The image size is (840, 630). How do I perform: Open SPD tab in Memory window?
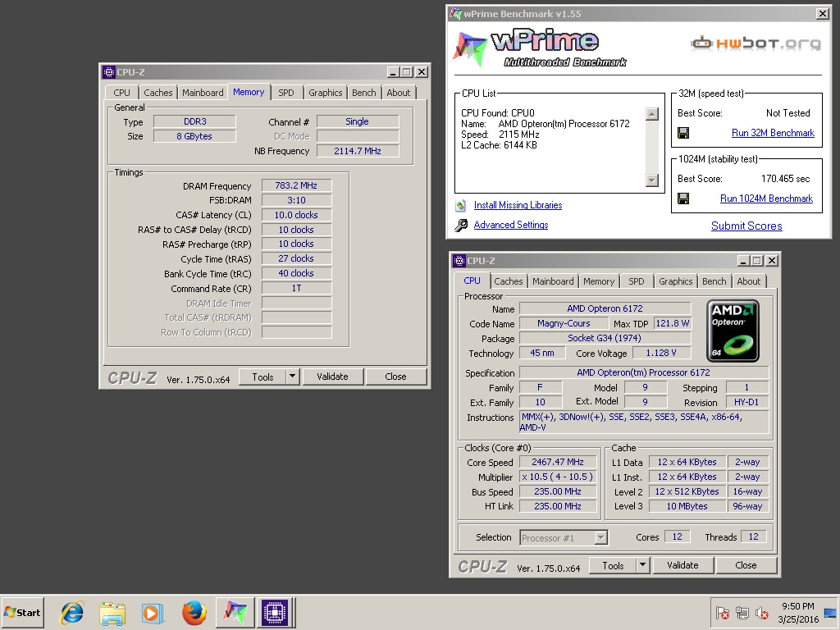tap(286, 93)
